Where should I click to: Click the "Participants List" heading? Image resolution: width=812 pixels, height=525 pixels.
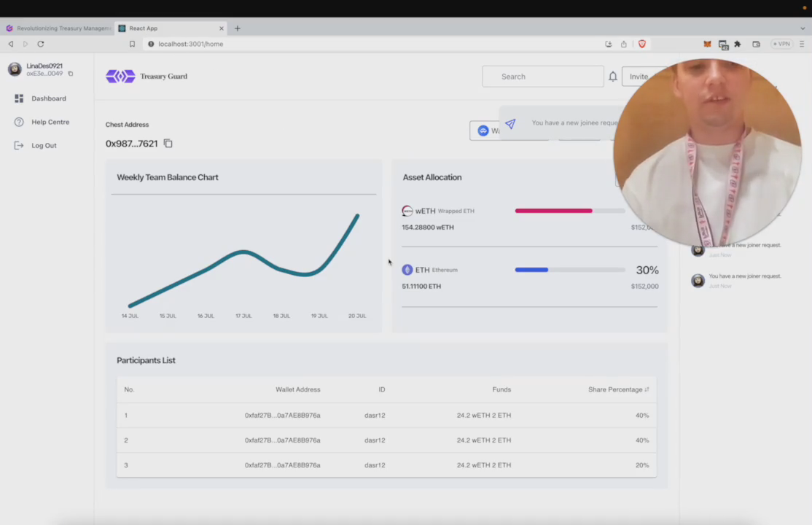146,361
